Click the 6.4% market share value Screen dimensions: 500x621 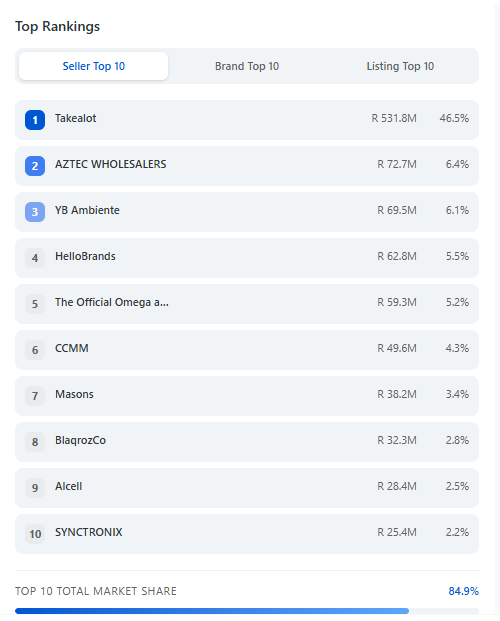point(457,164)
